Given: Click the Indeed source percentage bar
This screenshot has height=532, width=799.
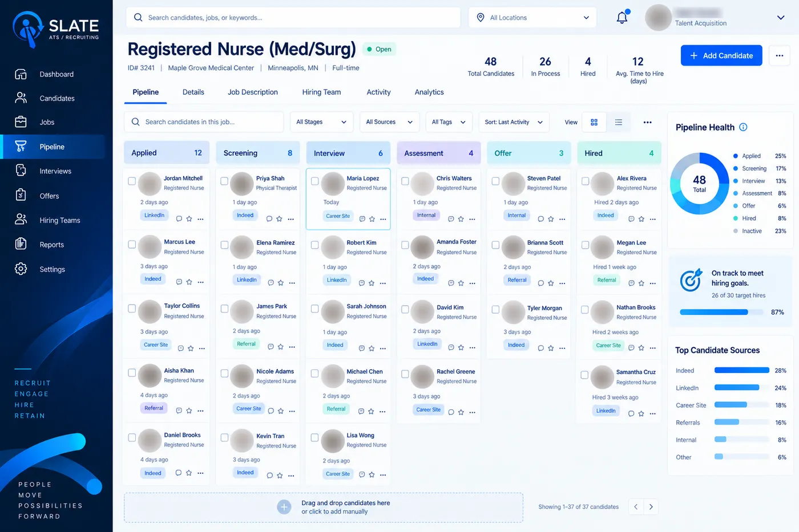Looking at the screenshot, I should (x=742, y=371).
